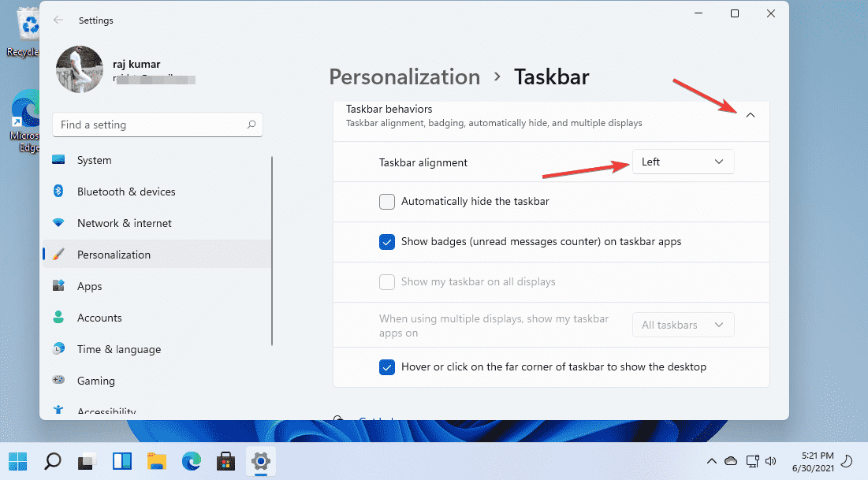Click the Personalization paintbrush icon

tap(58, 254)
